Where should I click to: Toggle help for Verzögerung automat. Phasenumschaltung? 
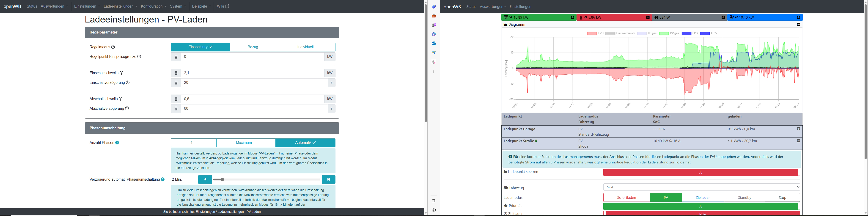pyautogui.click(x=163, y=180)
